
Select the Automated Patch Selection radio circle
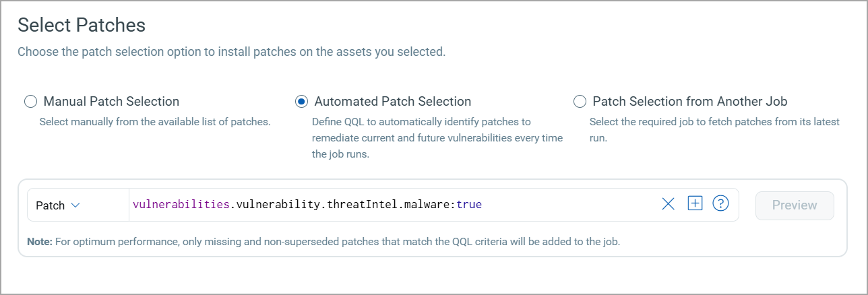point(301,102)
